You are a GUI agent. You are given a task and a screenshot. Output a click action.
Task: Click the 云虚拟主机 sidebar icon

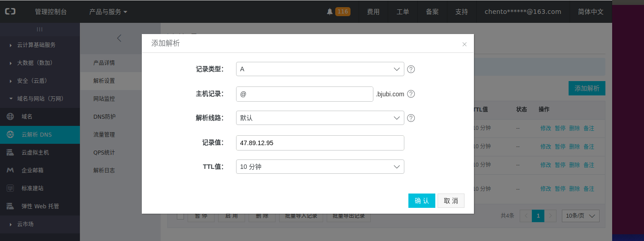pos(10,152)
